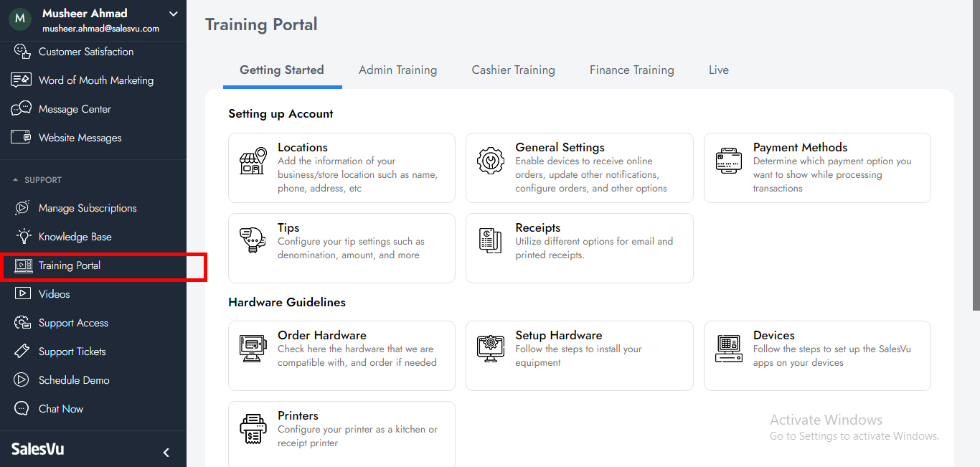Click the Setup Hardware monitor icon
The image size is (980, 467).
point(491,349)
